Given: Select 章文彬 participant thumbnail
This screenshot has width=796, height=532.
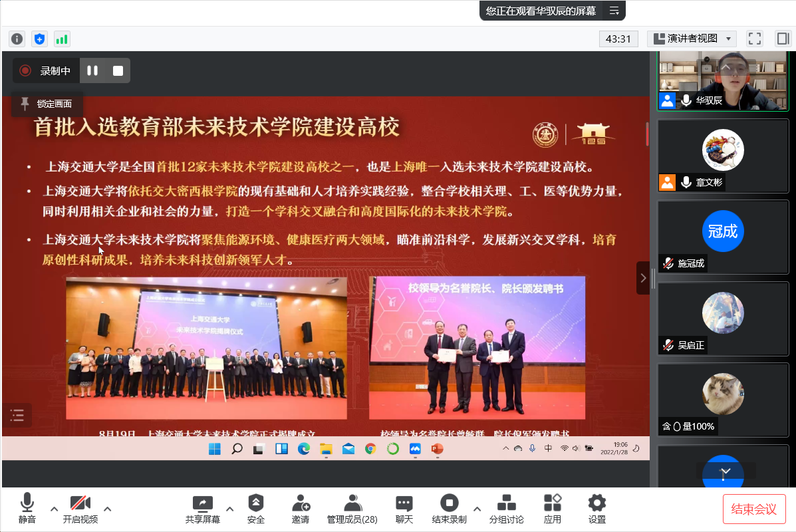Looking at the screenshot, I should tap(723, 156).
